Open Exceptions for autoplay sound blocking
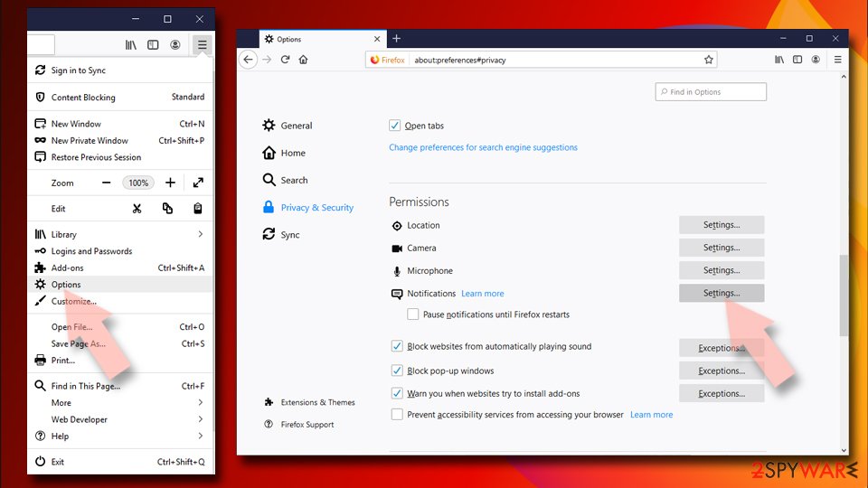This screenshot has width=868, height=488. (722, 348)
